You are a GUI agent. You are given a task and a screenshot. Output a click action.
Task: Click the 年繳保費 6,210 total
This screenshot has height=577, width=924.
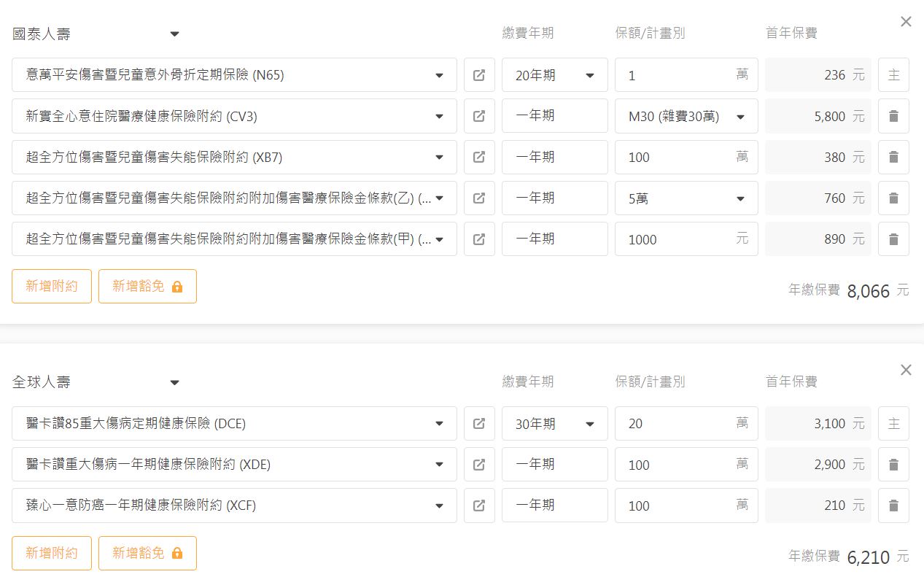848,557
